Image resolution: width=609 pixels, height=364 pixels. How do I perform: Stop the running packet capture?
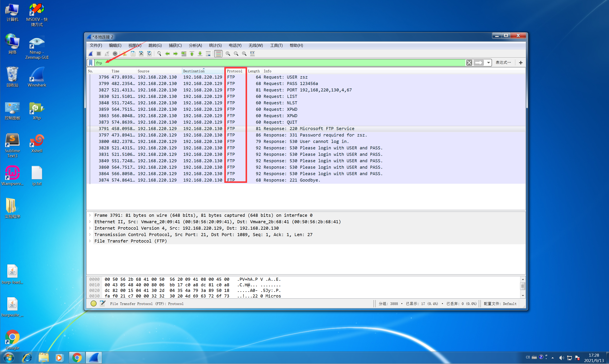[x=99, y=54]
